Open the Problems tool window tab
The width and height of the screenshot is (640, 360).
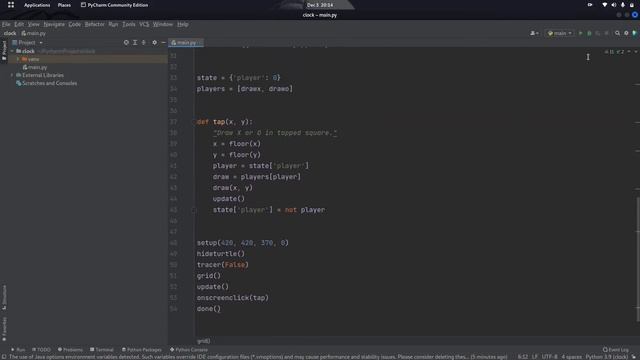[x=70, y=350]
